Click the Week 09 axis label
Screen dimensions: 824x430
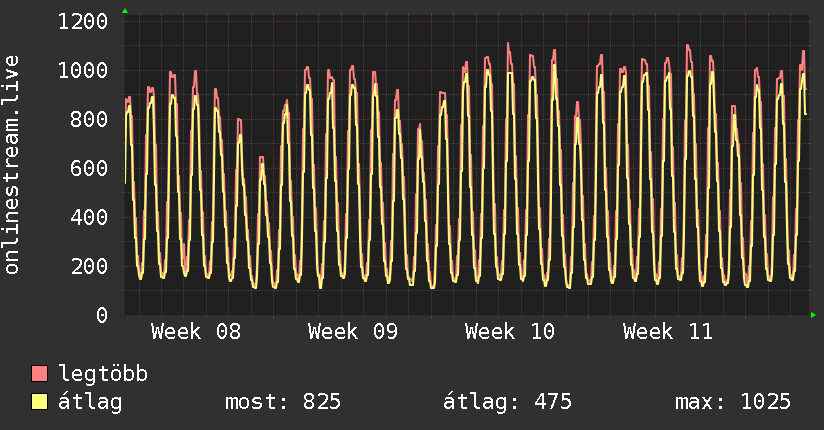[x=353, y=332]
